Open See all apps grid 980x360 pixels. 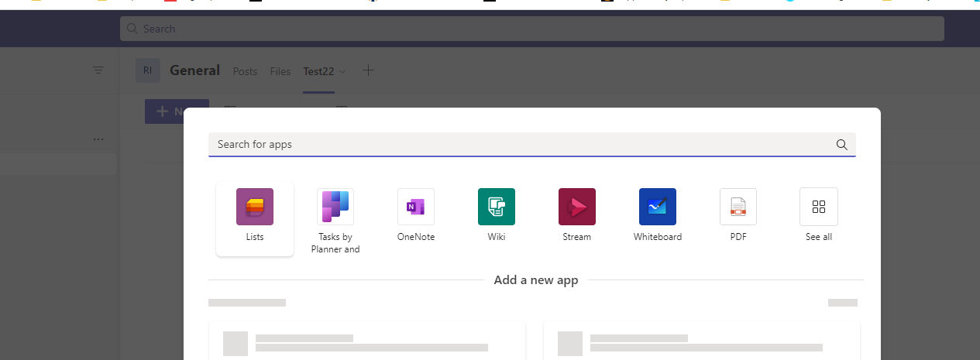click(819, 207)
